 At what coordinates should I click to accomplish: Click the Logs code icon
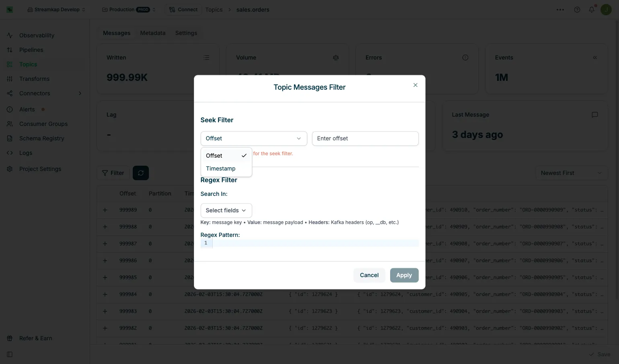click(x=10, y=153)
